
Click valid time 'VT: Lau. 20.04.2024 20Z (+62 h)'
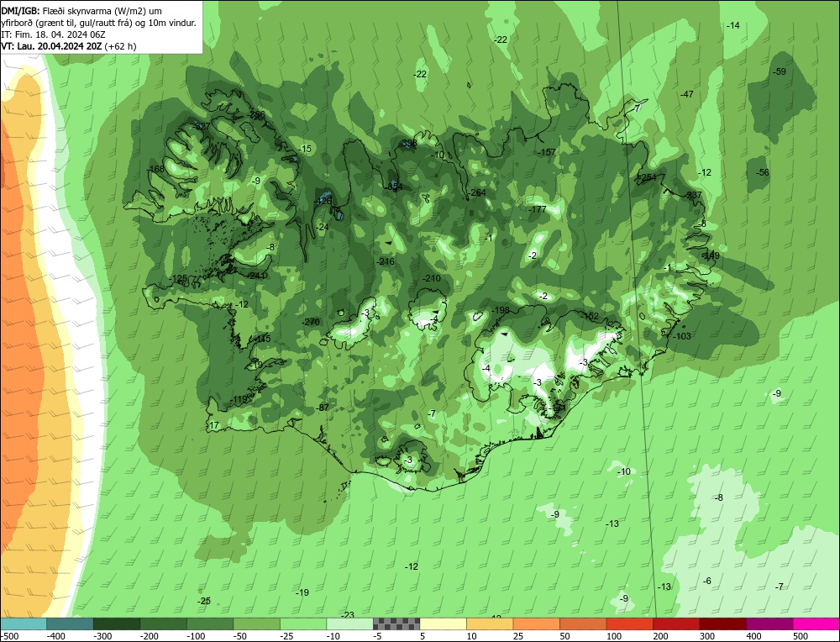[x=69, y=46]
